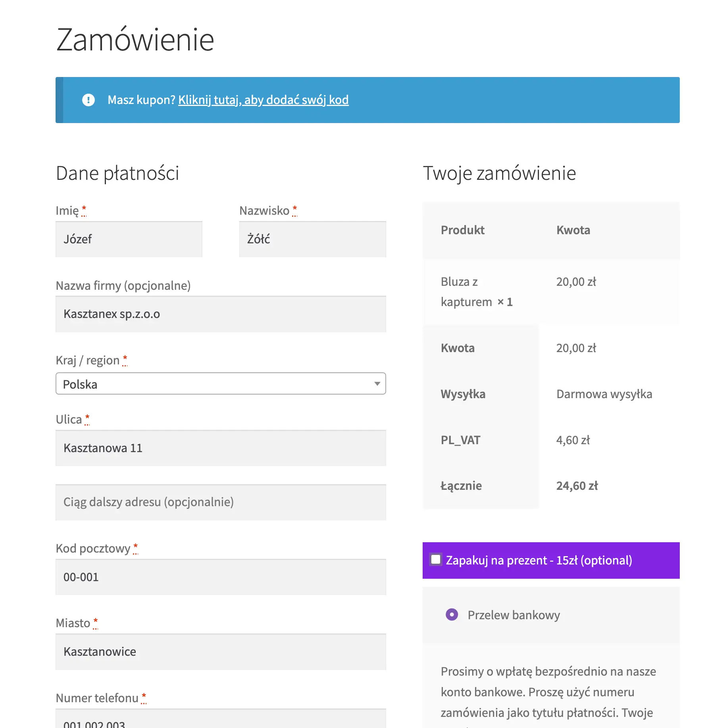Image resolution: width=704 pixels, height=728 pixels.
Task: Click the required asterisk beside Kod pocztowy
Action: (x=135, y=547)
